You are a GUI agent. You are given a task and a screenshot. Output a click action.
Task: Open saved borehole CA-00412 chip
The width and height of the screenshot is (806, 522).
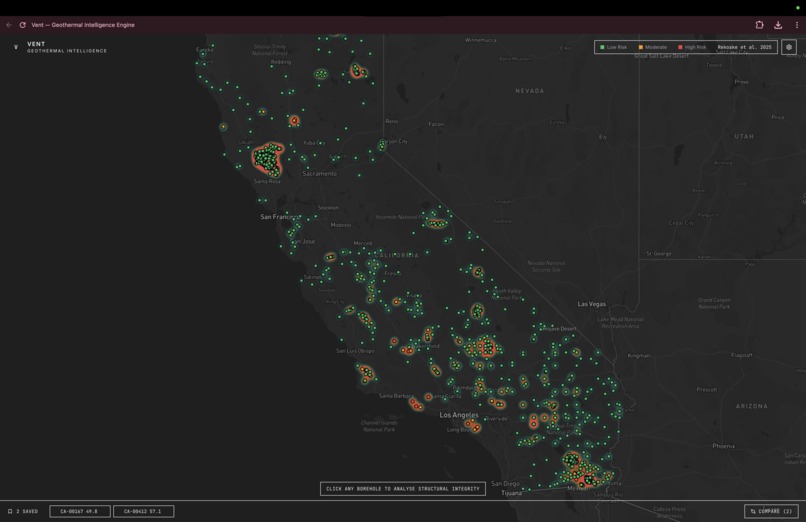[143, 511]
